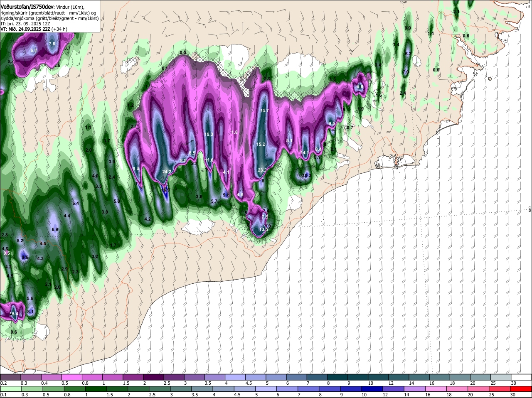Click the 5.7 precipitation value on the map
The width and height of the screenshot is (532, 398).
(214, 201)
